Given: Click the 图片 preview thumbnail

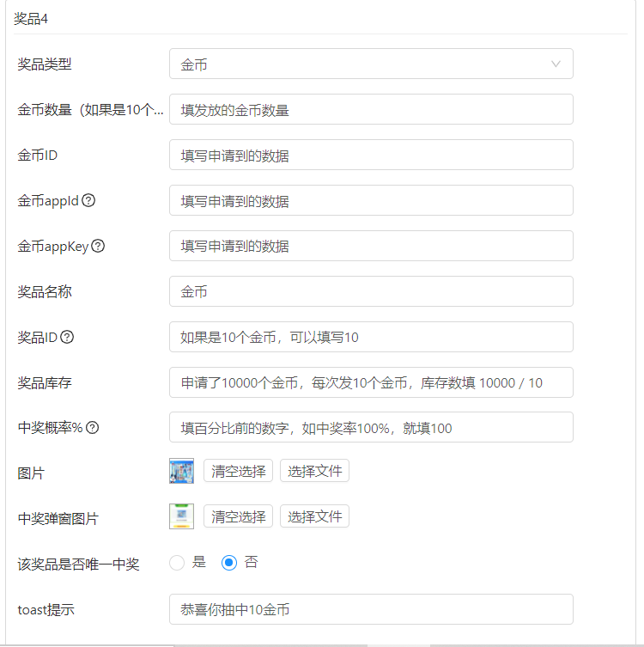Looking at the screenshot, I should coord(182,471).
